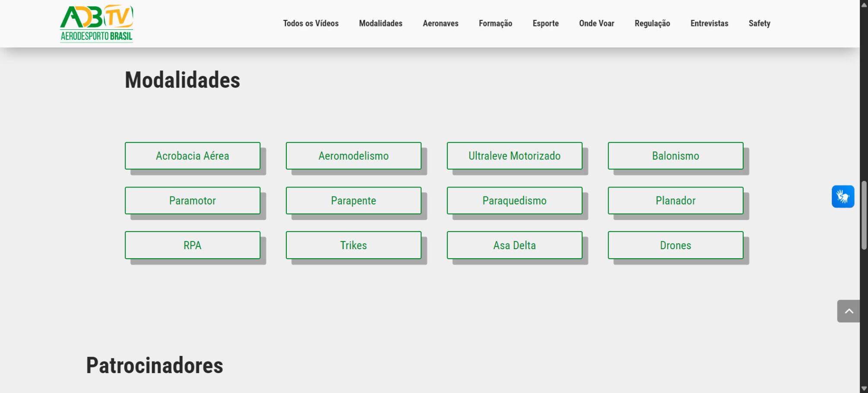Choose the Balonismo button
The image size is (868, 393).
[x=675, y=156]
